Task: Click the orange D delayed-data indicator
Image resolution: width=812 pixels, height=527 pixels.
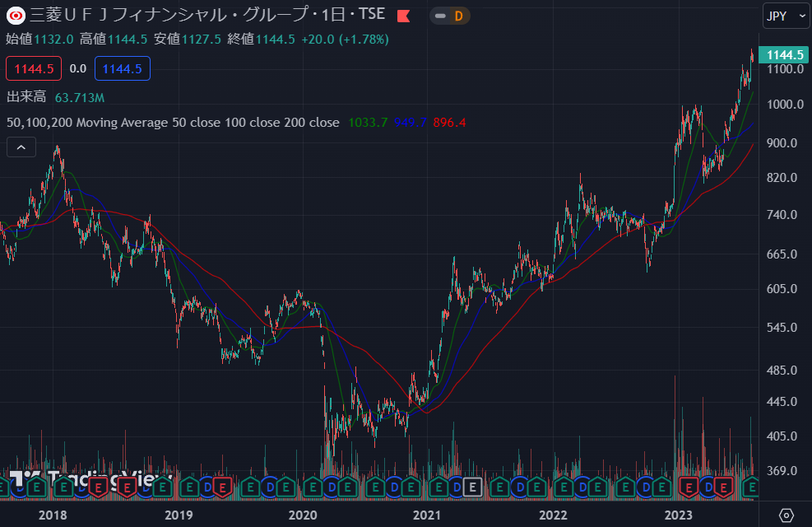Action: pyautogui.click(x=458, y=16)
